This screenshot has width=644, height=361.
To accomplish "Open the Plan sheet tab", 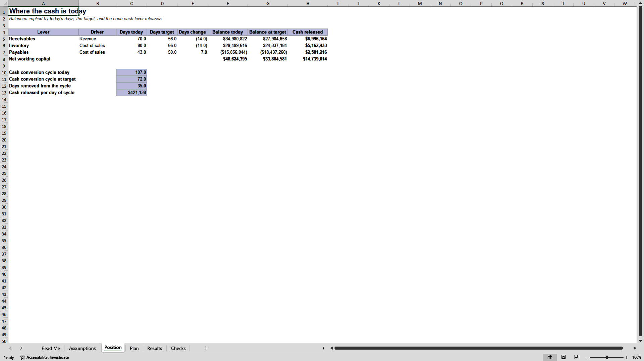I will point(134,348).
